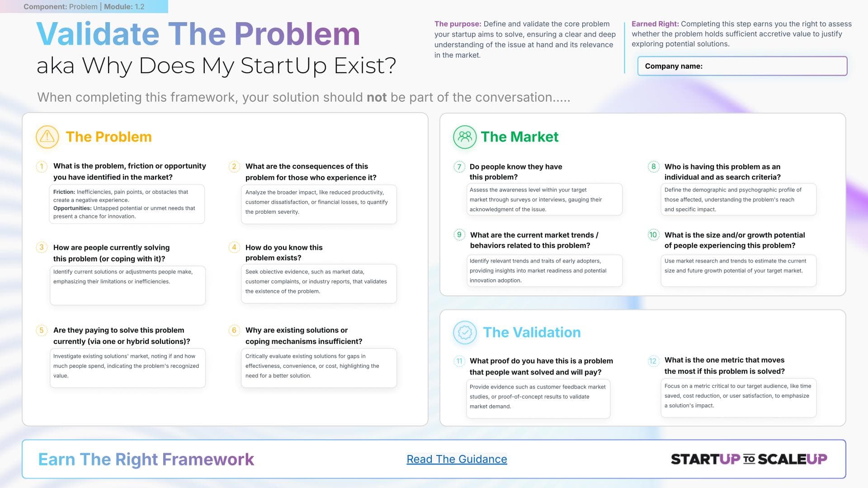
Task: Select the answer box under 'Are they paying'
Action: 127,368
